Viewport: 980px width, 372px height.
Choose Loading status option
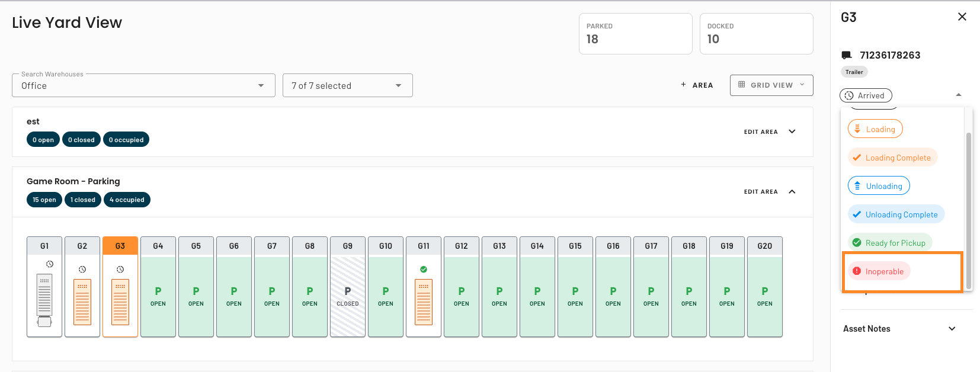[875, 129]
